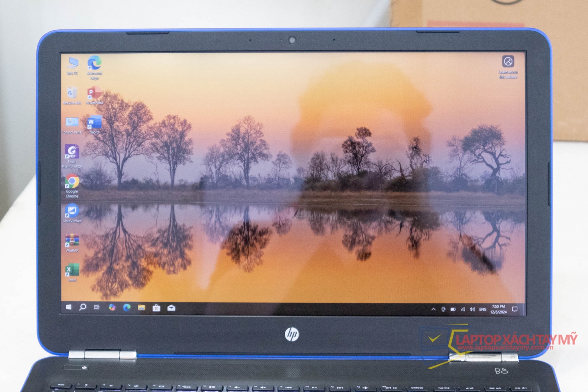The height and width of the screenshot is (392, 588).
Task: Click the taskbar clock showing 7:50 PM
Action: tap(498, 309)
